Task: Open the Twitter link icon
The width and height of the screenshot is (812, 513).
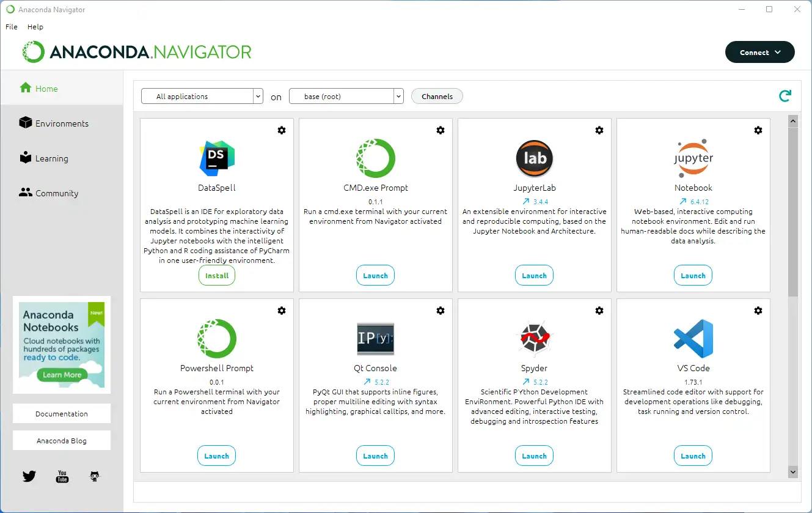Action: point(29,476)
